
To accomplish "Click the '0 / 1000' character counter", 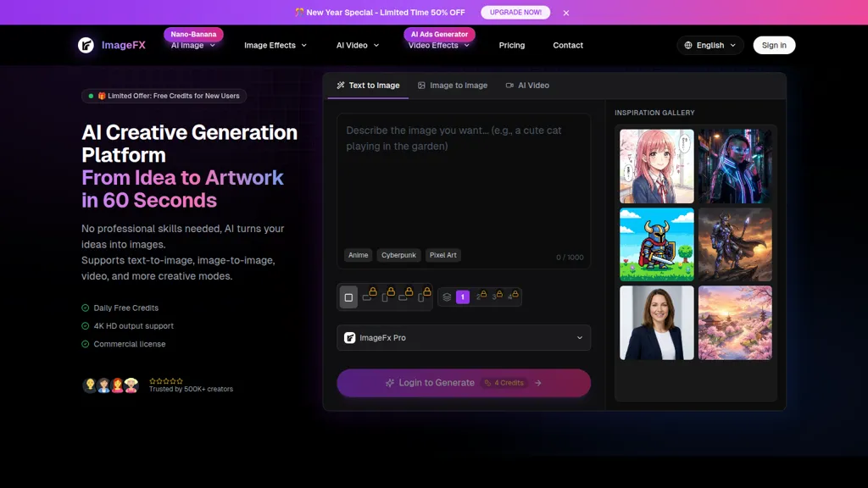I will (x=570, y=258).
